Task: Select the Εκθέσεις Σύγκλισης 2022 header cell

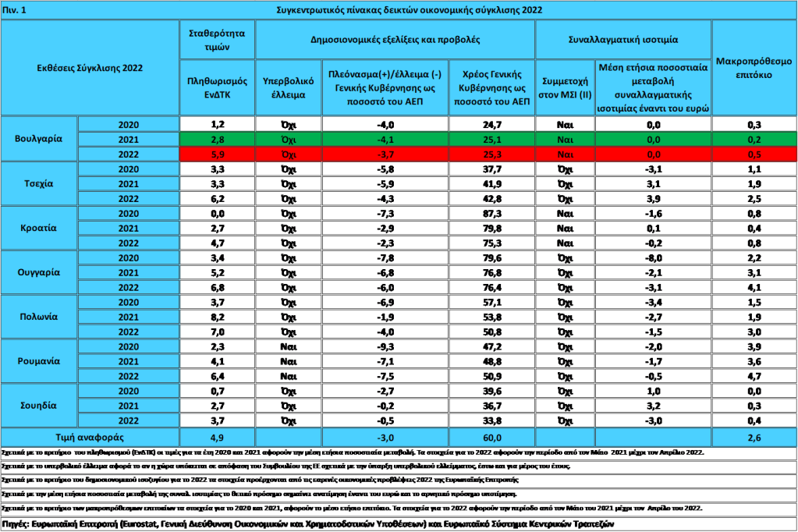Action: click(x=90, y=68)
